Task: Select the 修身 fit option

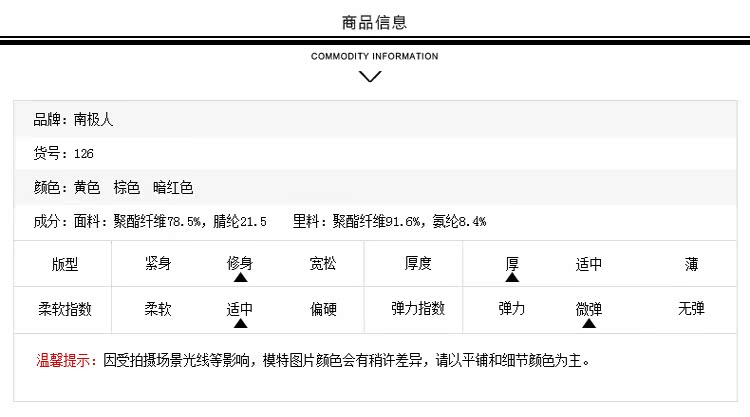Action: pyautogui.click(x=240, y=263)
